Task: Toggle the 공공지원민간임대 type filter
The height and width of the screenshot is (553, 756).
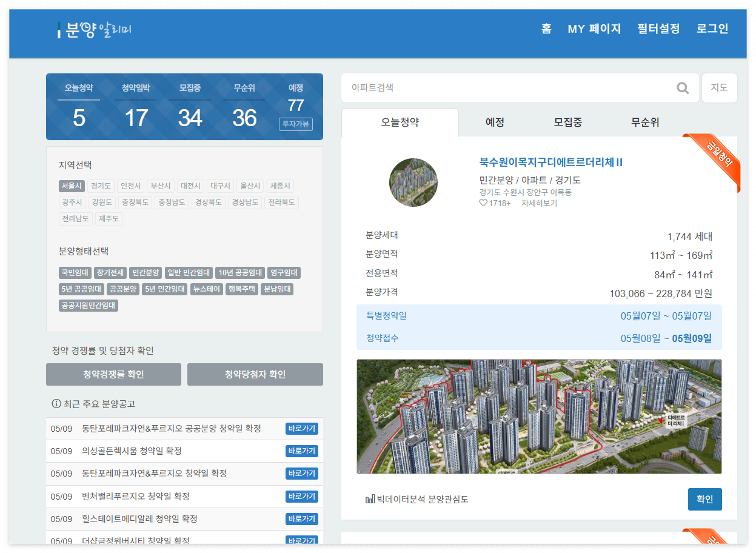Action: [89, 306]
